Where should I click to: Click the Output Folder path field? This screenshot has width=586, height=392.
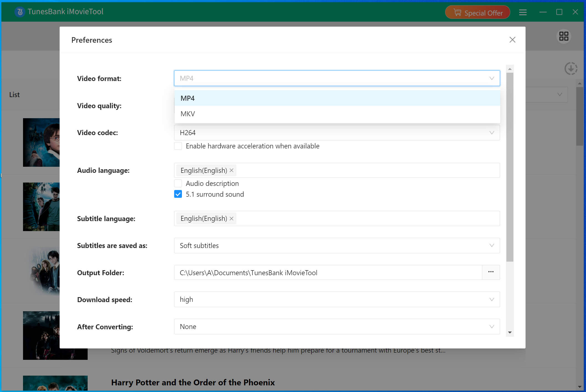click(x=328, y=273)
